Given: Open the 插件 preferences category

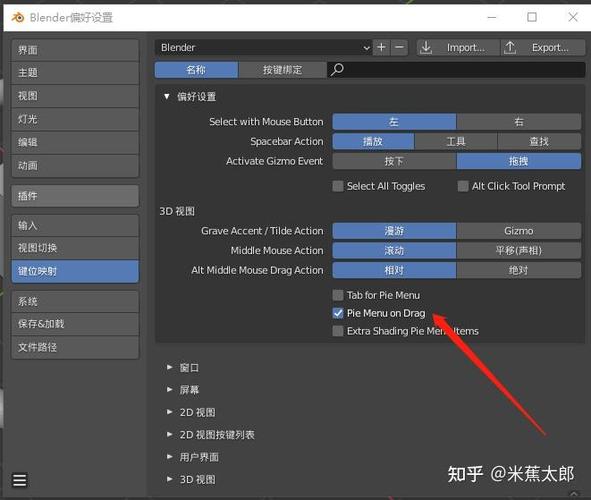Looking at the screenshot, I should (x=75, y=196).
